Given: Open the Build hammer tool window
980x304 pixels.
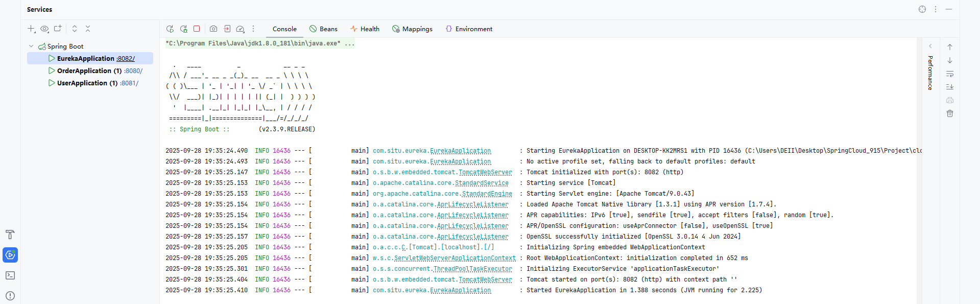Looking at the screenshot, I should (x=10, y=235).
